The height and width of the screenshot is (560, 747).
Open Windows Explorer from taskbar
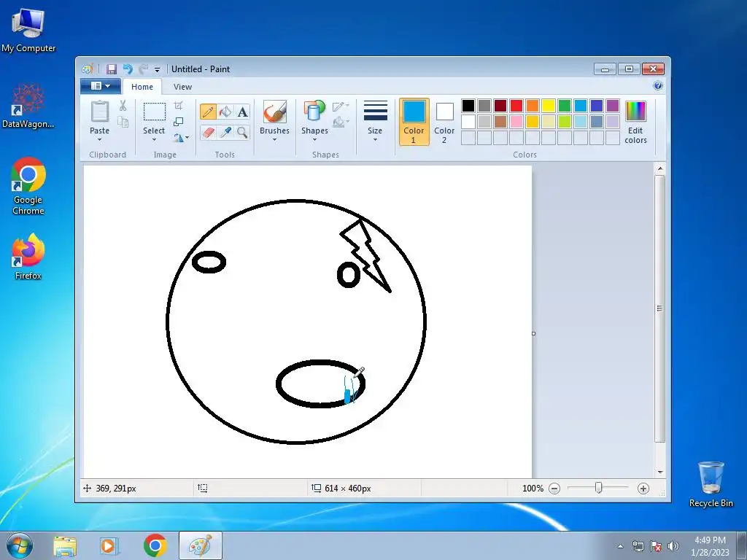click(x=65, y=545)
